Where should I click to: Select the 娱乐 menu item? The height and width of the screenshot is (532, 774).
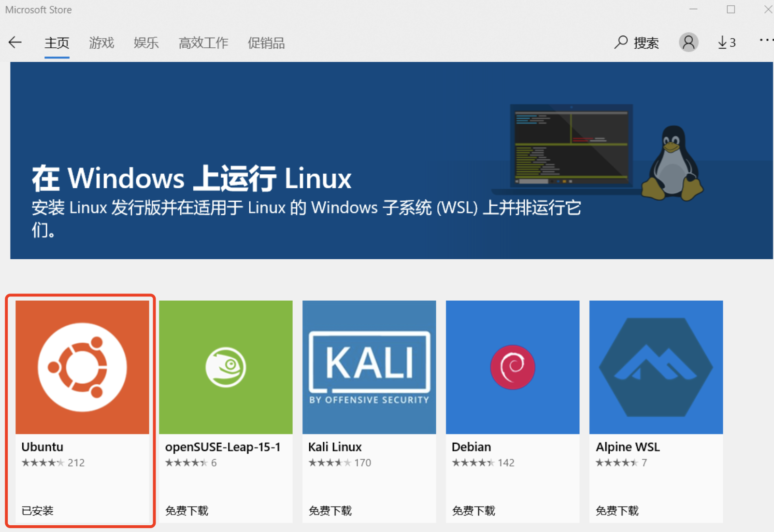tap(146, 42)
